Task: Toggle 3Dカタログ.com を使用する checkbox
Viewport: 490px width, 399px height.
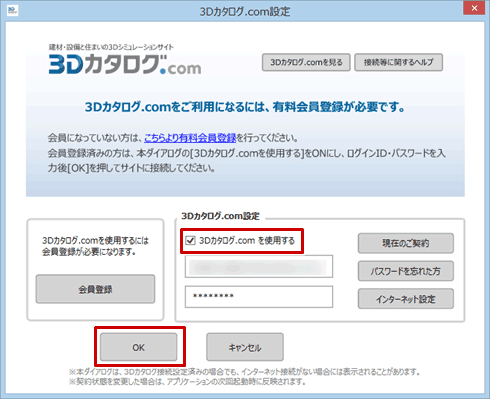Action: coord(190,240)
